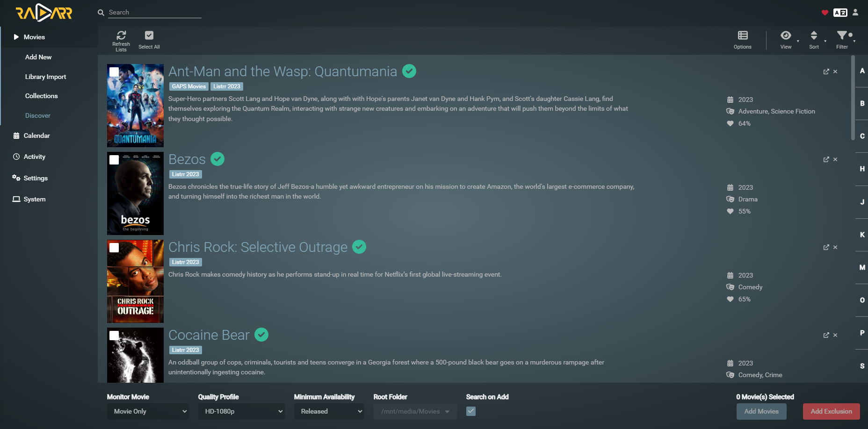Viewport: 868px width, 429px height.
Task: Enable the Search on Add checkbox
Action: (470, 411)
